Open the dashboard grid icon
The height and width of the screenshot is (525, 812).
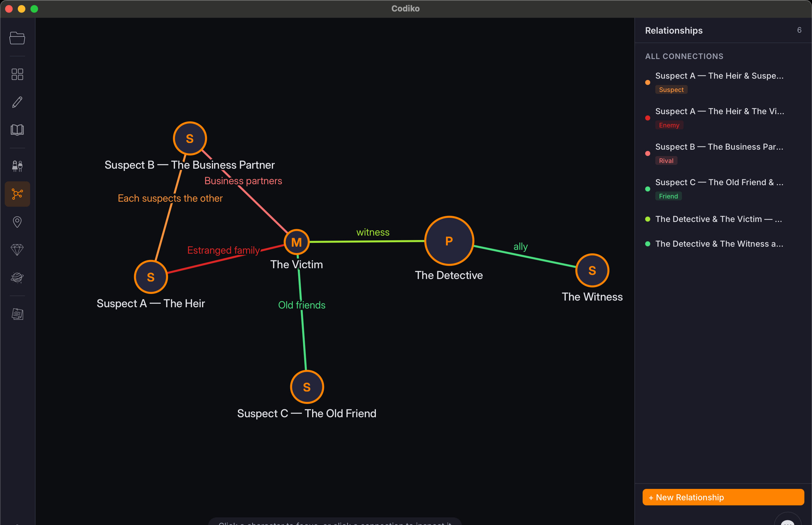(17, 74)
